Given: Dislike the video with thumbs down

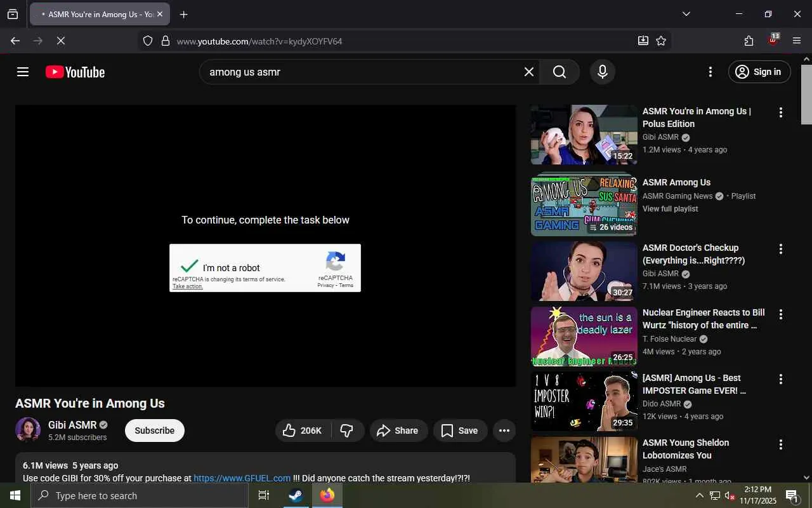Looking at the screenshot, I should tap(347, 431).
